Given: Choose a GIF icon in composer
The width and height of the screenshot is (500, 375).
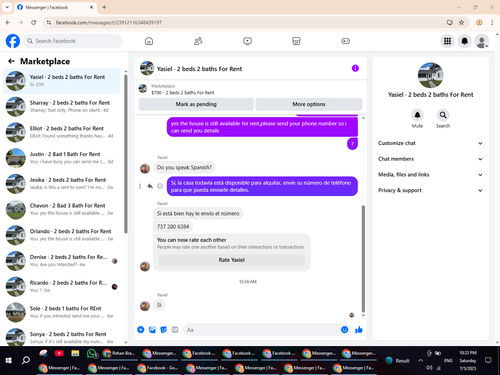Looking at the screenshot, I should pyautogui.click(x=175, y=330).
